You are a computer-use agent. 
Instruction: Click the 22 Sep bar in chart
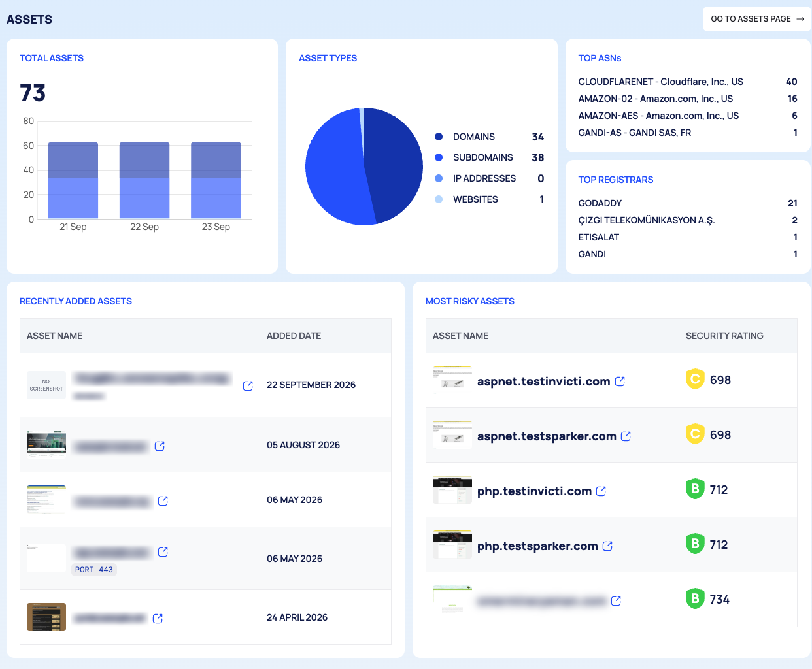click(144, 180)
